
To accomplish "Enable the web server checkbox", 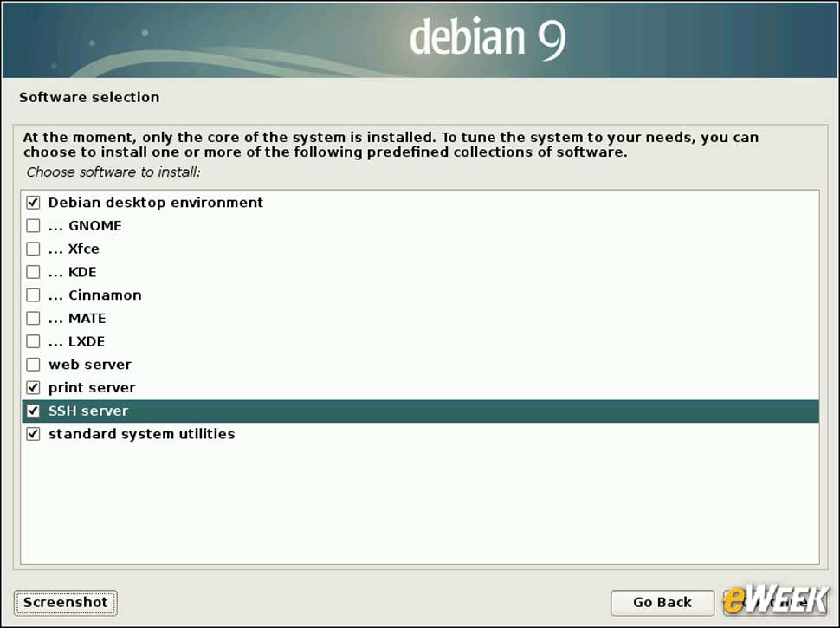I will tap(33, 365).
